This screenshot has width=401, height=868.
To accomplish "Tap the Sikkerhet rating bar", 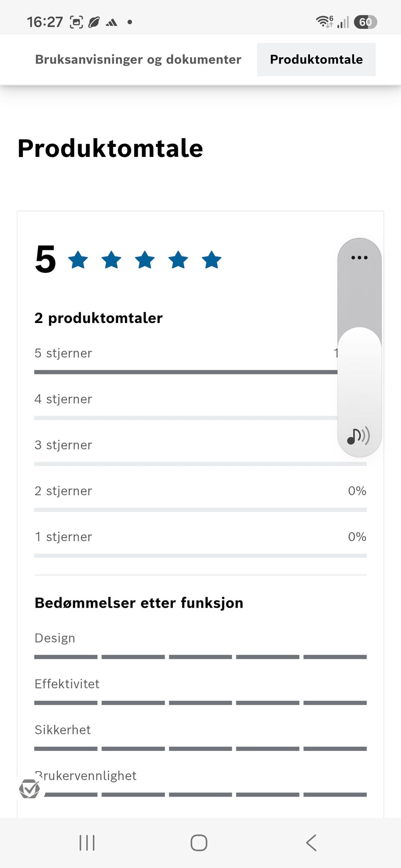I will [x=200, y=749].
